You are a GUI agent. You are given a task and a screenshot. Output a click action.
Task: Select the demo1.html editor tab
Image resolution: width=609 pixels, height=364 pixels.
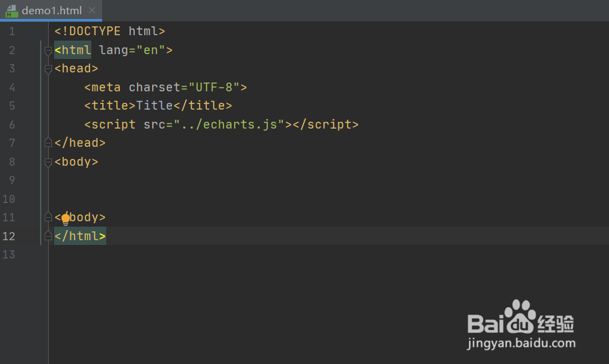tap(51, 11)
